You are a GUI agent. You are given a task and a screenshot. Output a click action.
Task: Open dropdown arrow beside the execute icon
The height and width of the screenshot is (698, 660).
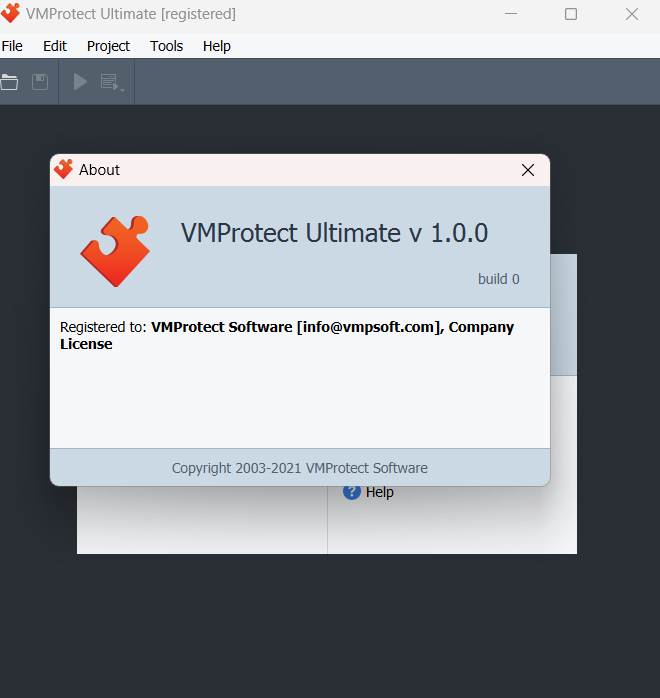pyautogui.click(x=122, y=88)
